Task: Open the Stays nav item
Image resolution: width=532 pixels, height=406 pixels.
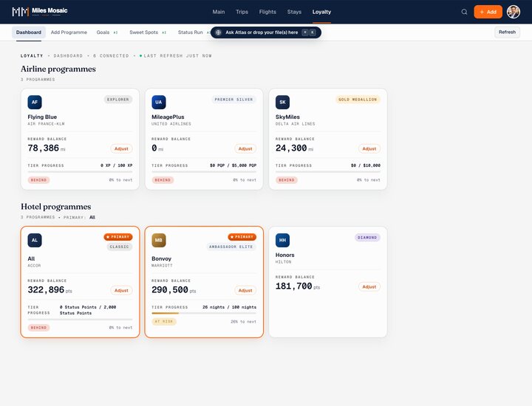Action: 294,12
